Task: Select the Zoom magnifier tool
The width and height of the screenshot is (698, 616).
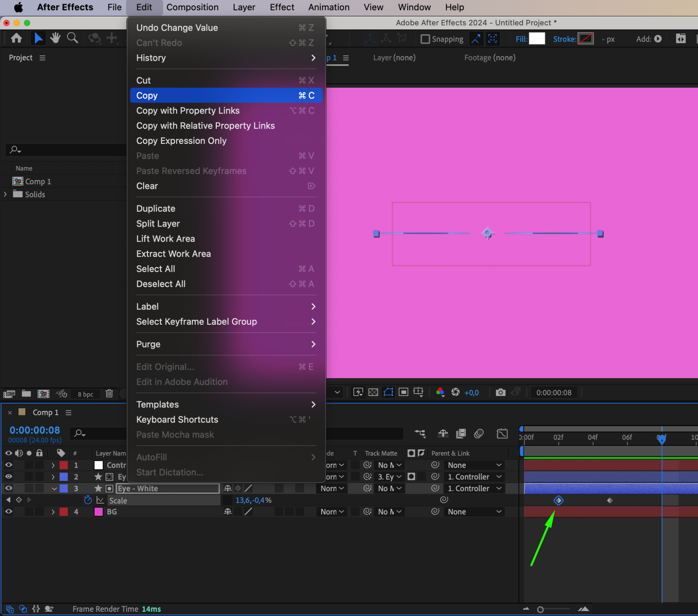Action: pyautogui.click(x=72, y=38)
